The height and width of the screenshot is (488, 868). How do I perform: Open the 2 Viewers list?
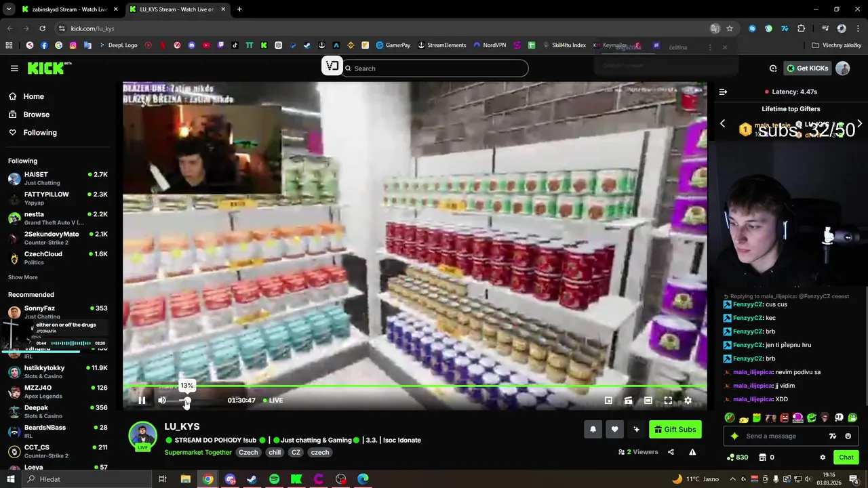[x=638, y=452]
